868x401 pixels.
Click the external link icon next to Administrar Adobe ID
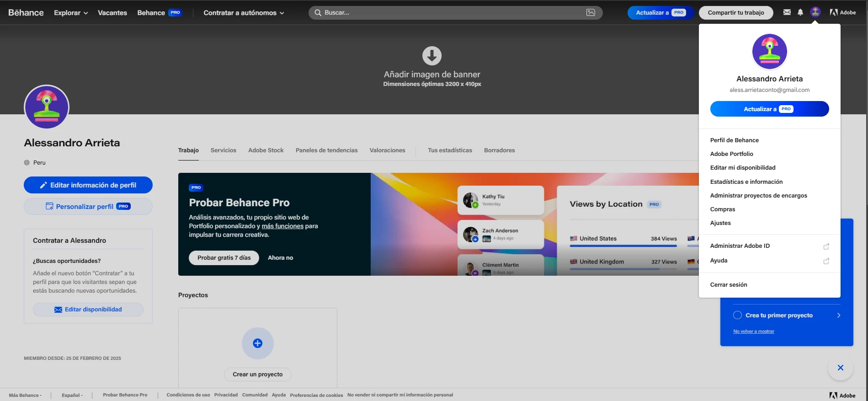point(826,246)
